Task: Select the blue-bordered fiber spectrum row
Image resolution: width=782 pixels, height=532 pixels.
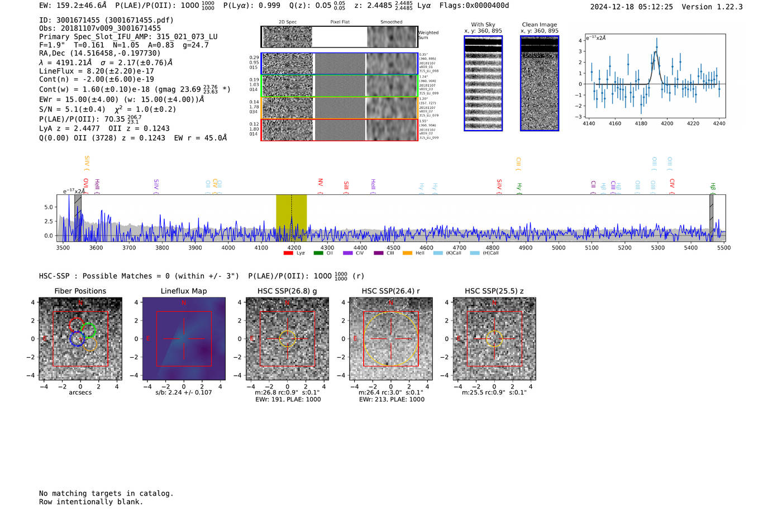Action: [340, 64]
